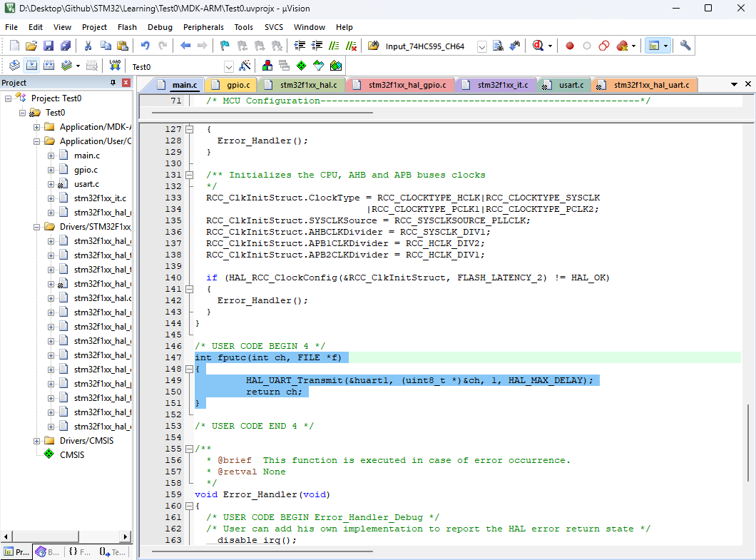Switch to the Books panel tab at the bottom
The height and width of the screenshot is (560, 756).
click(x=47, y=552)
